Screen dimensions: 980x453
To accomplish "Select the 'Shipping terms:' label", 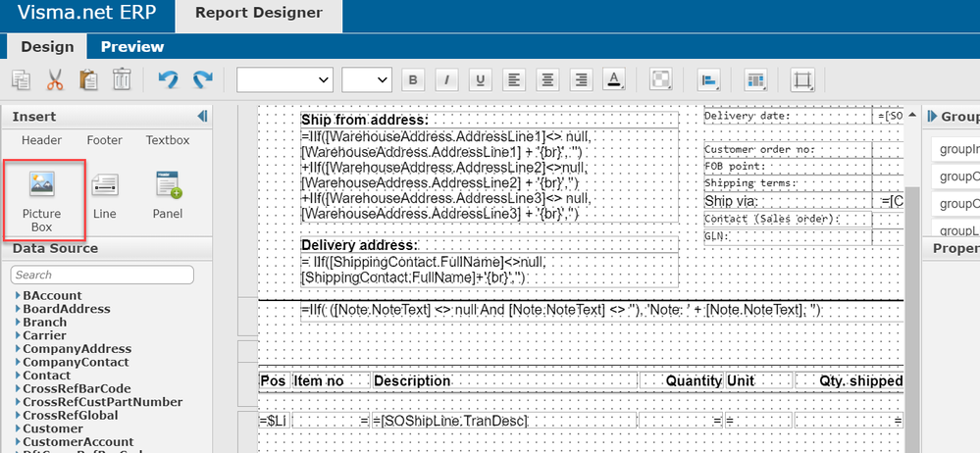I will (x=788, y=183).
